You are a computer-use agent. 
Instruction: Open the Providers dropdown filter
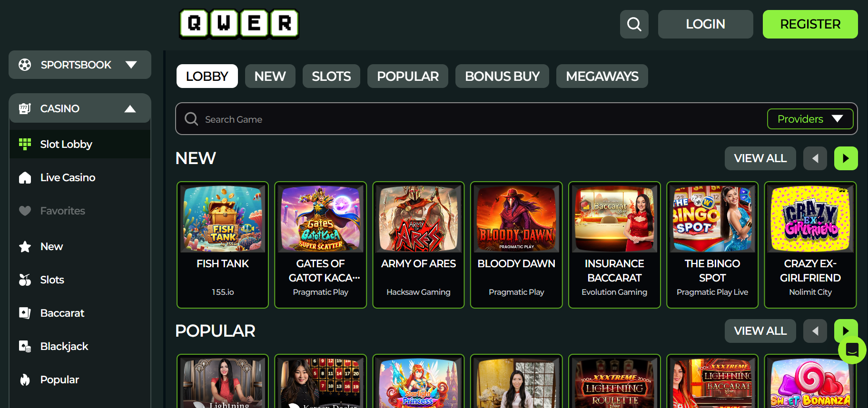(x=809, y=119)
